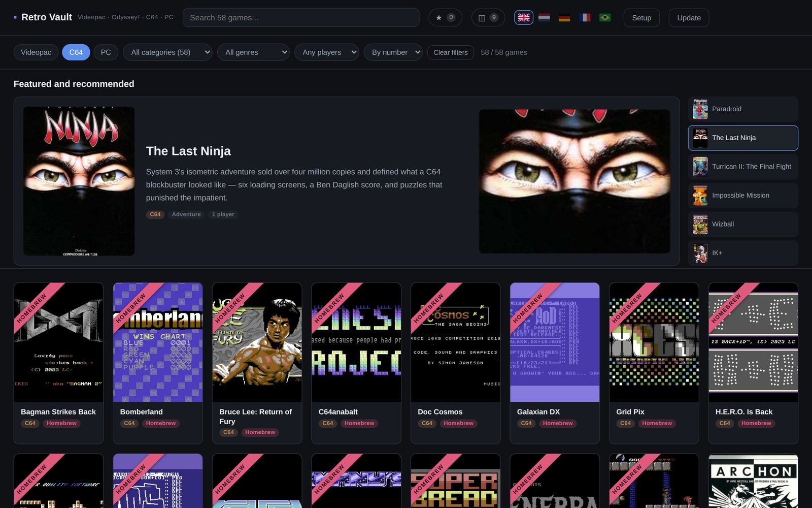This screenshot has height=508, width=812.
Task: Click the C64 tag on Grid Pix card
Action: [x=625, y=423]
